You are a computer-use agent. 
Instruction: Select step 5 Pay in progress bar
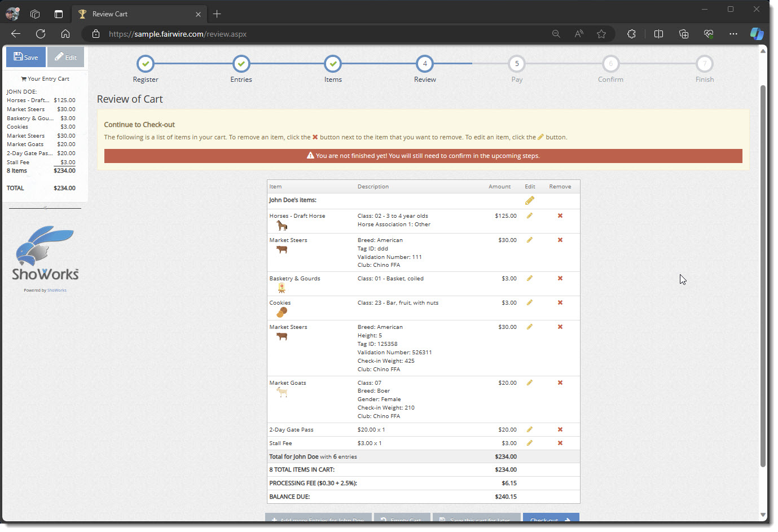coord(516,64)
